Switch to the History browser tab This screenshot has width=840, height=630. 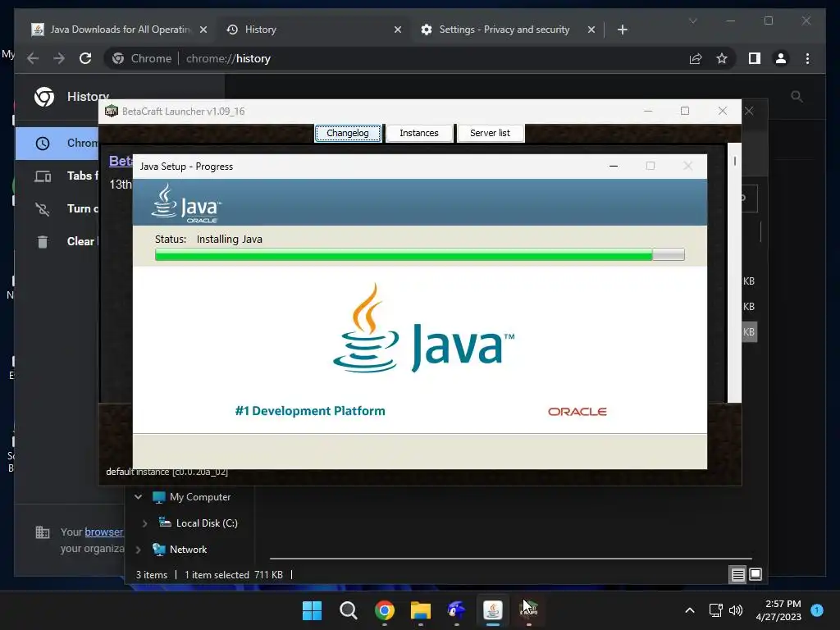pyautogui.click(x=313, y=30)
